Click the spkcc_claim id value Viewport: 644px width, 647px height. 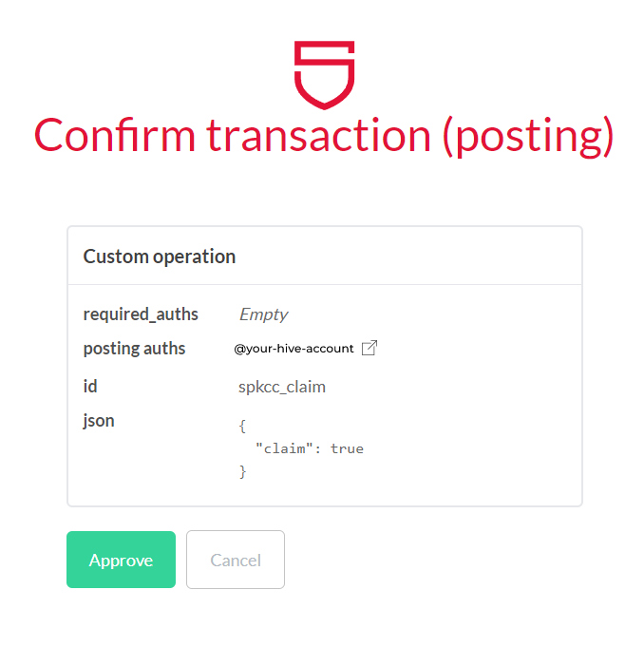pyautogui.click(x=282, y=387)
